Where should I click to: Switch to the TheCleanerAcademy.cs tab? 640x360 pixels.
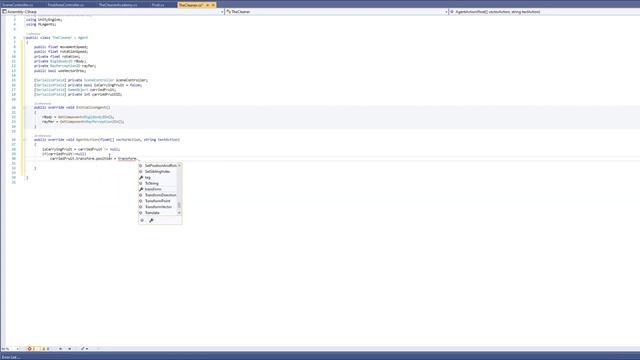tap(118, 5)
